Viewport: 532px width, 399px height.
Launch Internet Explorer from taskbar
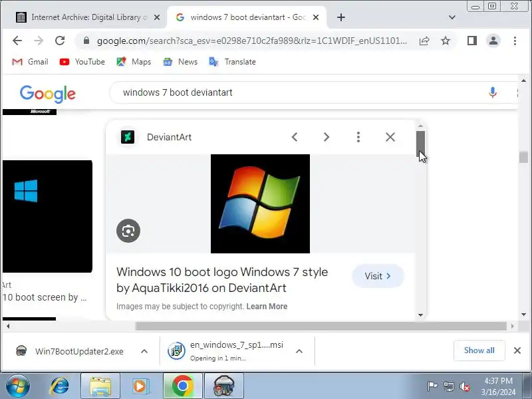(x=60, y=386)
